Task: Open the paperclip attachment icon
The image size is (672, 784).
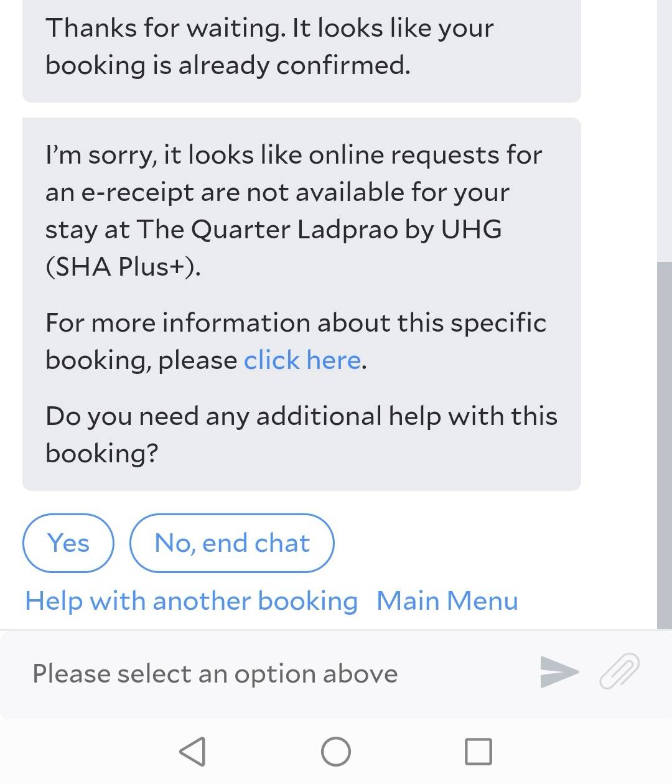Action: [x=620, y=671]
